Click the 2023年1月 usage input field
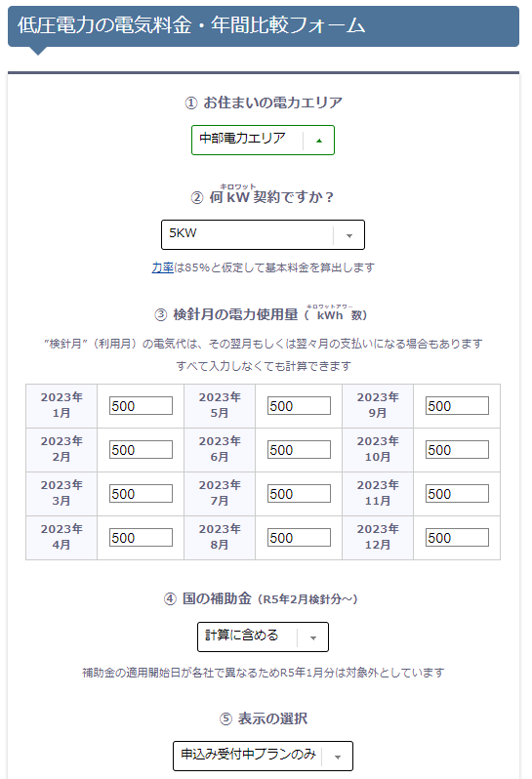The image size is (532, 779). [142, 406]
